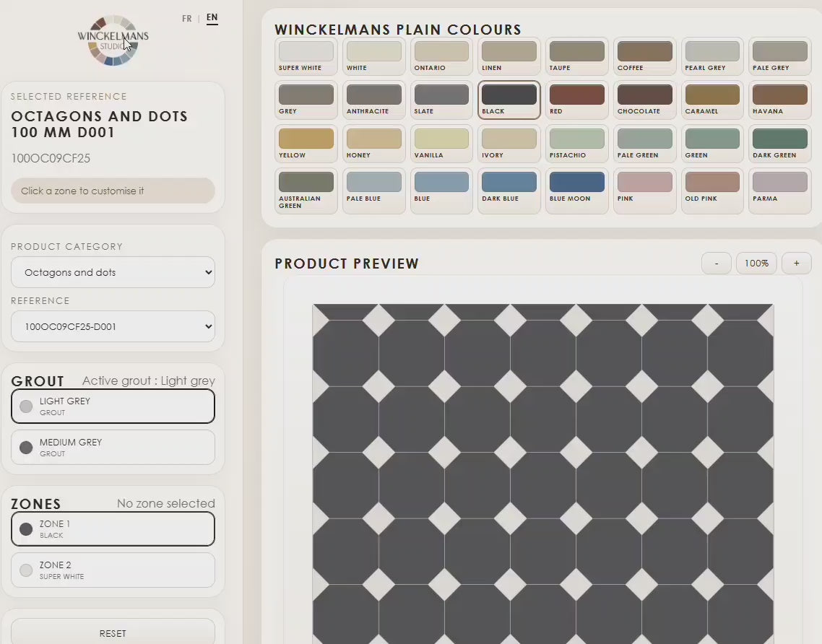Select Zone 2 Super White
822x644 pixels.
tap(113, 570)
